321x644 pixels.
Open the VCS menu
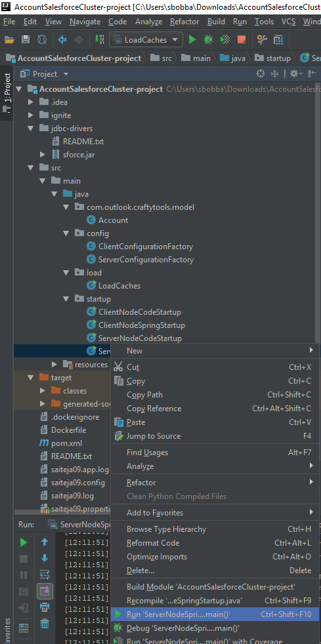click(289, 22)
